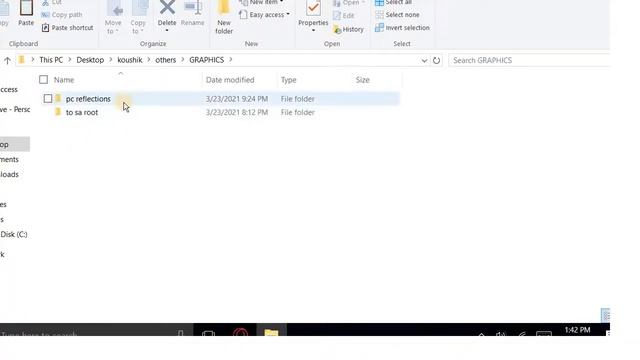
Task: Select the Copy path option
Action: (62, 15)
